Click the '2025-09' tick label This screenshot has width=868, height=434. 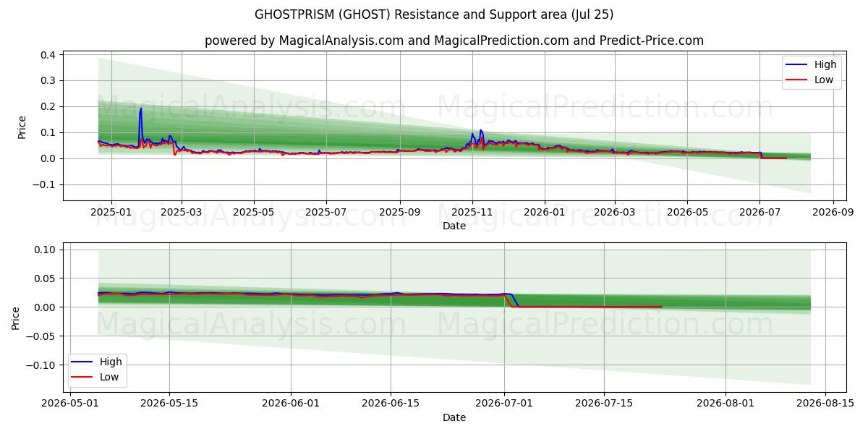(400, 213)
